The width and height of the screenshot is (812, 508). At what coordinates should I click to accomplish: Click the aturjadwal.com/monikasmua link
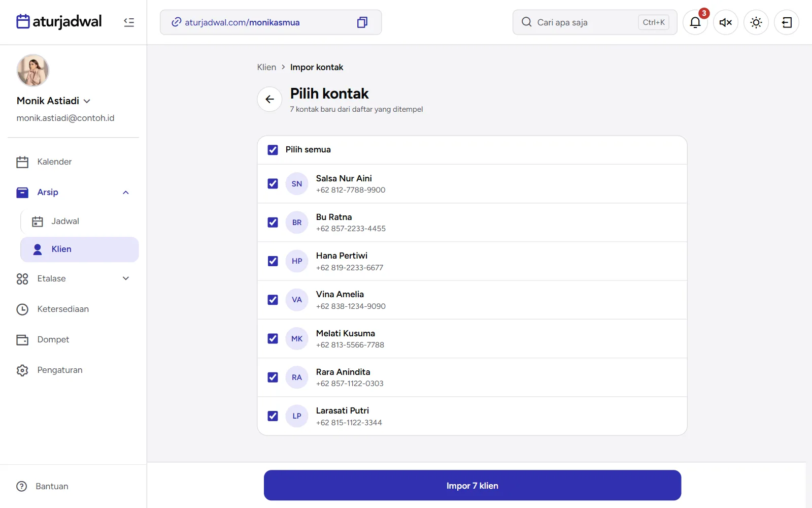pyautogui.click(x=242, y=22)
